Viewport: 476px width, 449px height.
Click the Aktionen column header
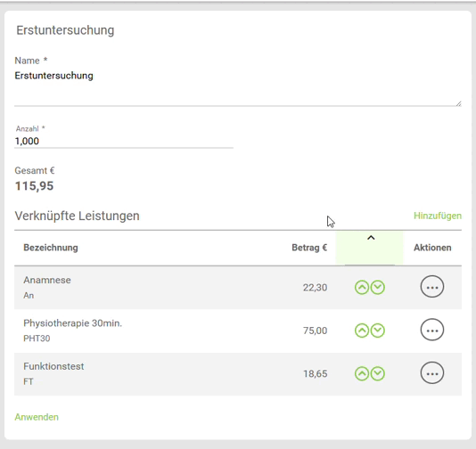coord(432,248)
